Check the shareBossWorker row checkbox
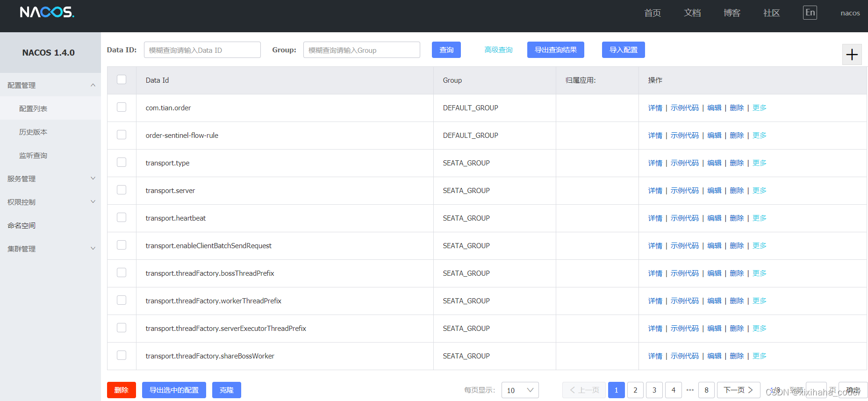Viewport: 868px width, 401px height. 122,355
